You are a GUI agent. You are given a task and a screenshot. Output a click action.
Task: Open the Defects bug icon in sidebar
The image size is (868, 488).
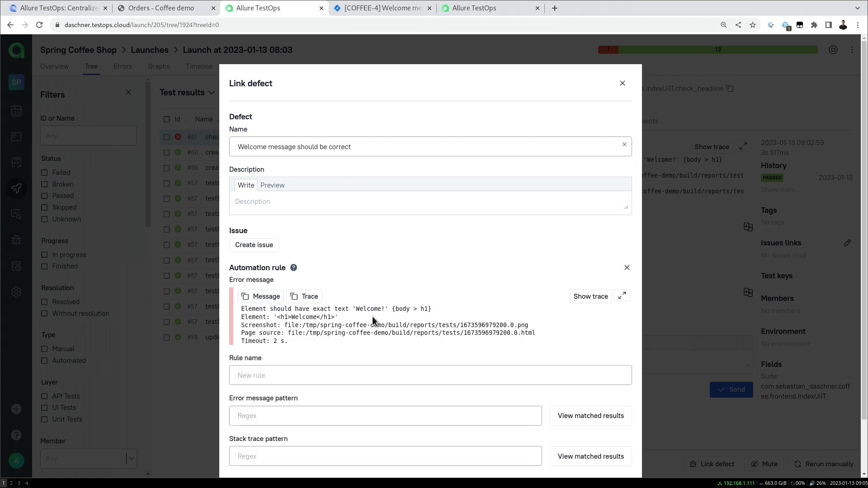point(16,239)
